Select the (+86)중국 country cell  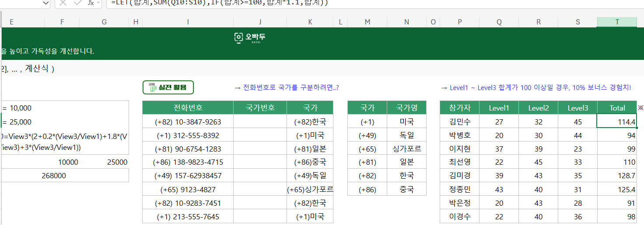coord(310,163)
